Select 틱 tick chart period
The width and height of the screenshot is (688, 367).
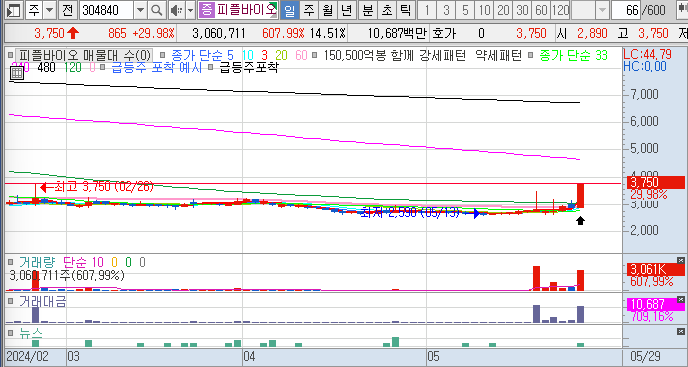point(406,10)
